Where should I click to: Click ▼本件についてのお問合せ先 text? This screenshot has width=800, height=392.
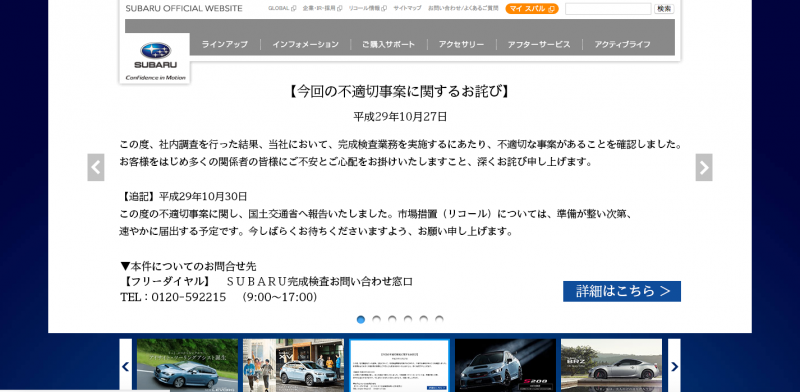[188, 266]
